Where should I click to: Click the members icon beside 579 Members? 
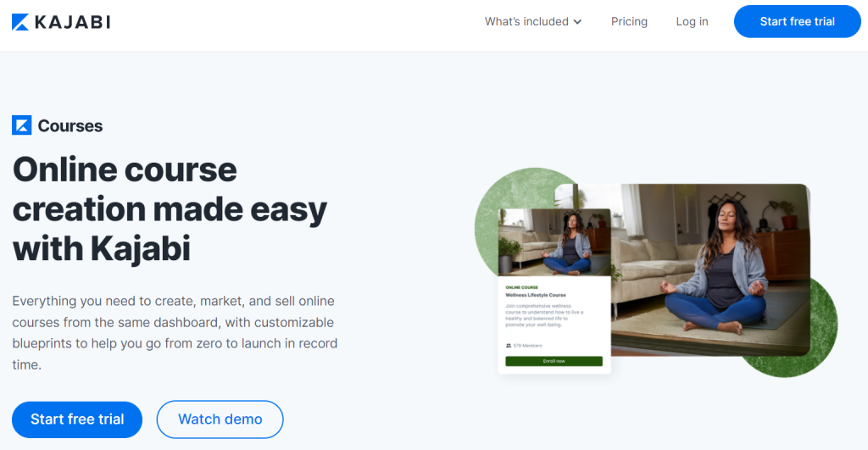pos(509,346)
